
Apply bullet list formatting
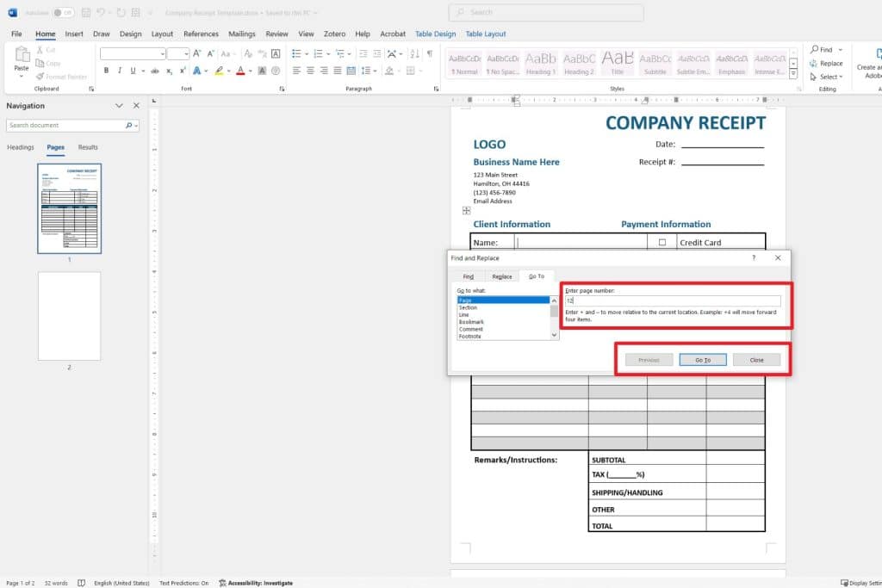click(x=297, y=53)
